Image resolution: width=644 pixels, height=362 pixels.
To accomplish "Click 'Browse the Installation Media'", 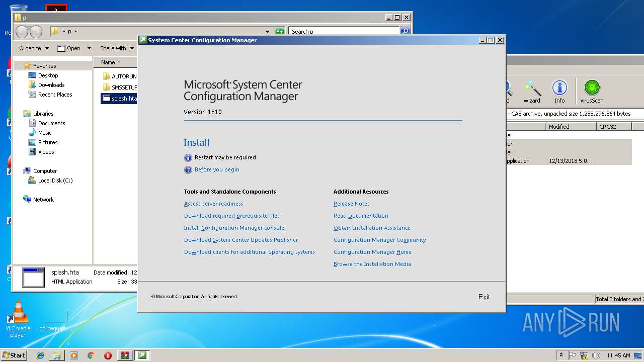I will (372, 264).
